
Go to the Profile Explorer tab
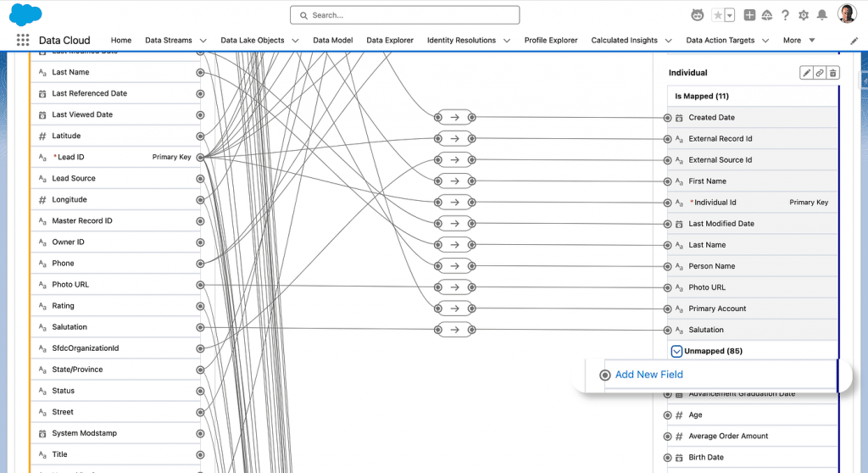point(550,40)
